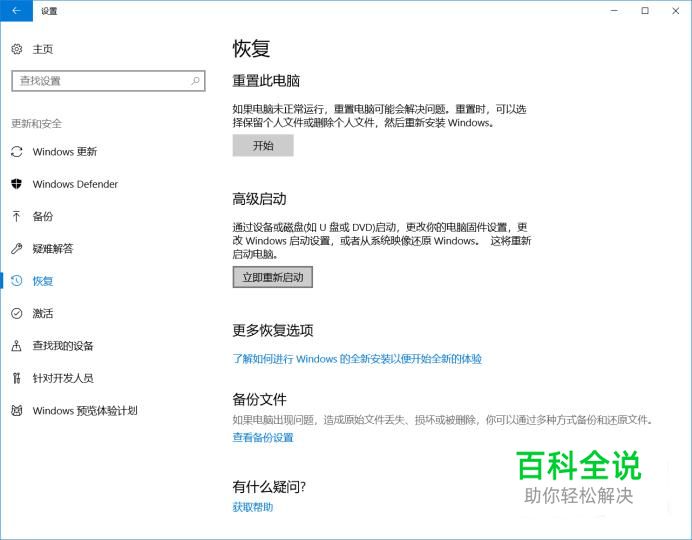Open 针对开发人员 settings
The width and height of the screenshot is (692, 540).
(x=63, y=378)
